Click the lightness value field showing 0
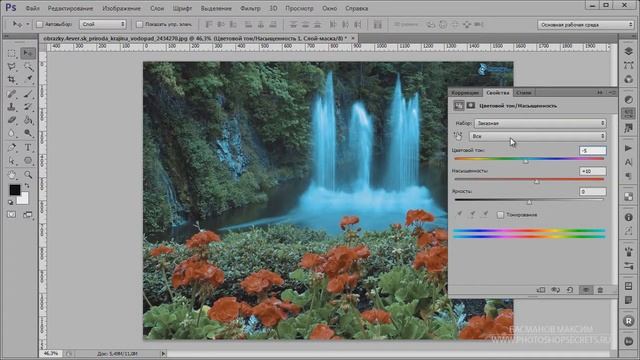 (593, 191)
